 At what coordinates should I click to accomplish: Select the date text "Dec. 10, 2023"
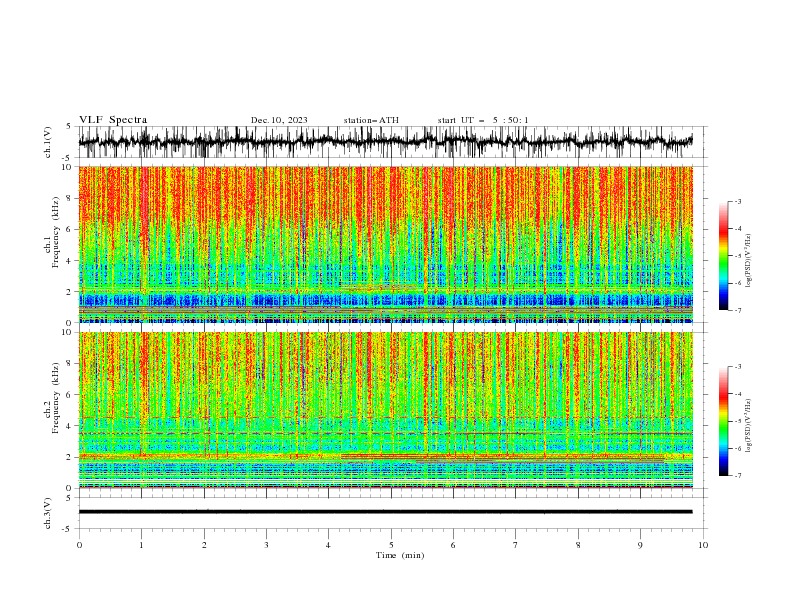[279, 120]
